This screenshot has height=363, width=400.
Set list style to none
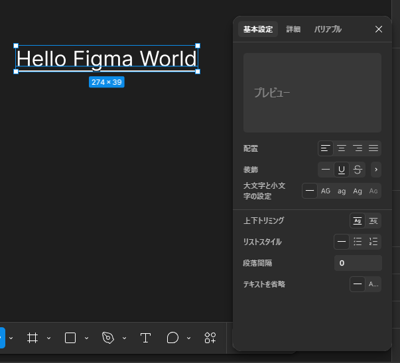pos(341,242)
